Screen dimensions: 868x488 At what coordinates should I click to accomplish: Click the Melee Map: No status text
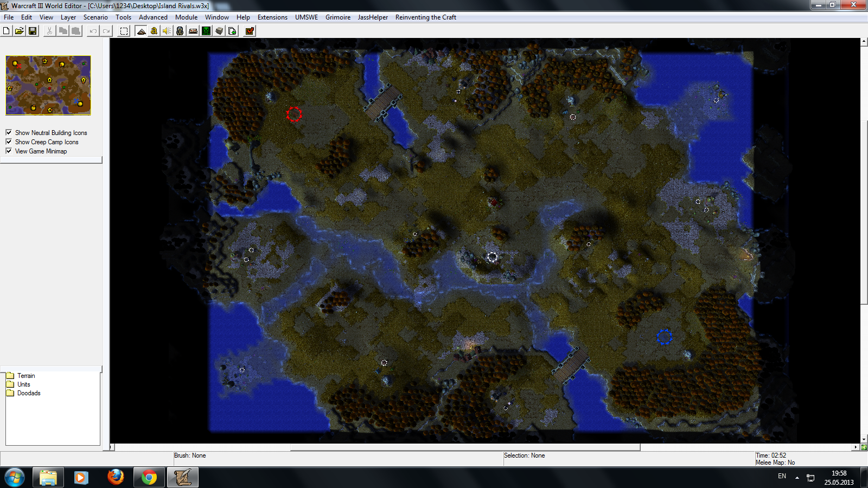coord(775,463)
